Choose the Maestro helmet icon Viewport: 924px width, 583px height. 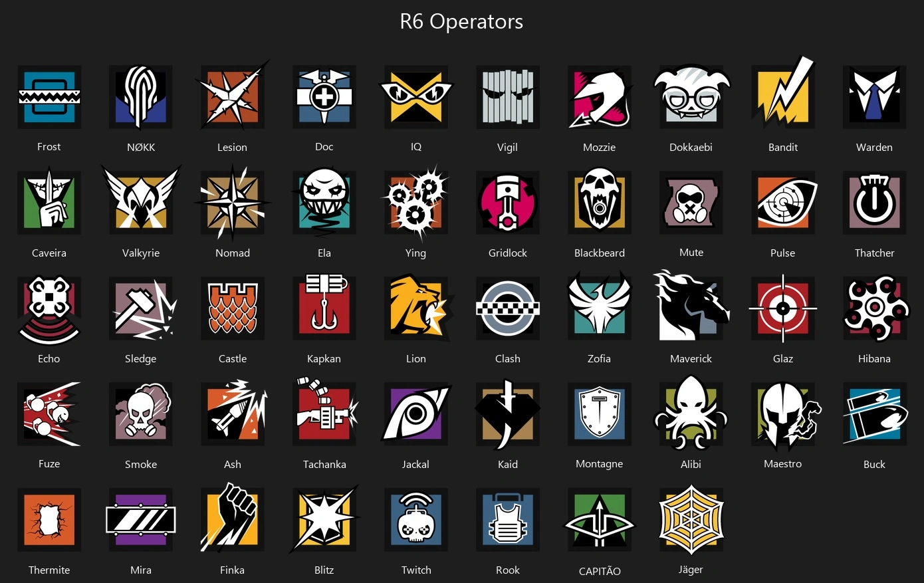click(786, 415)
